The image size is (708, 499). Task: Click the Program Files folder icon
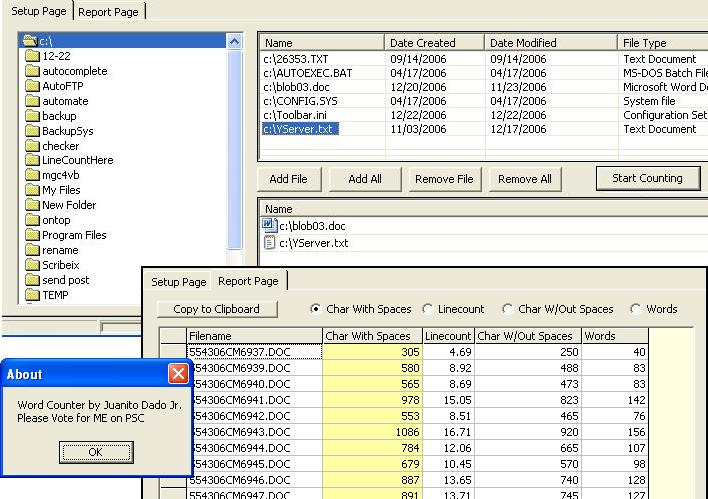[x=32, y=236]
